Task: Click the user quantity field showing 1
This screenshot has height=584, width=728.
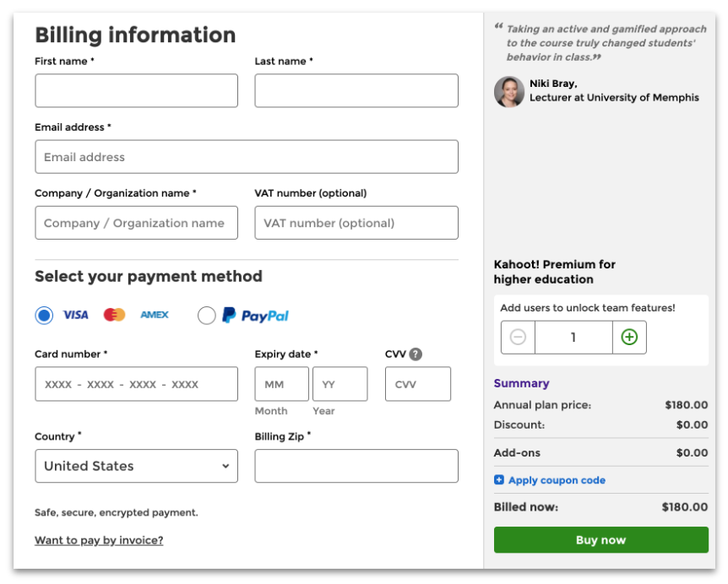Action: [573, 338]
